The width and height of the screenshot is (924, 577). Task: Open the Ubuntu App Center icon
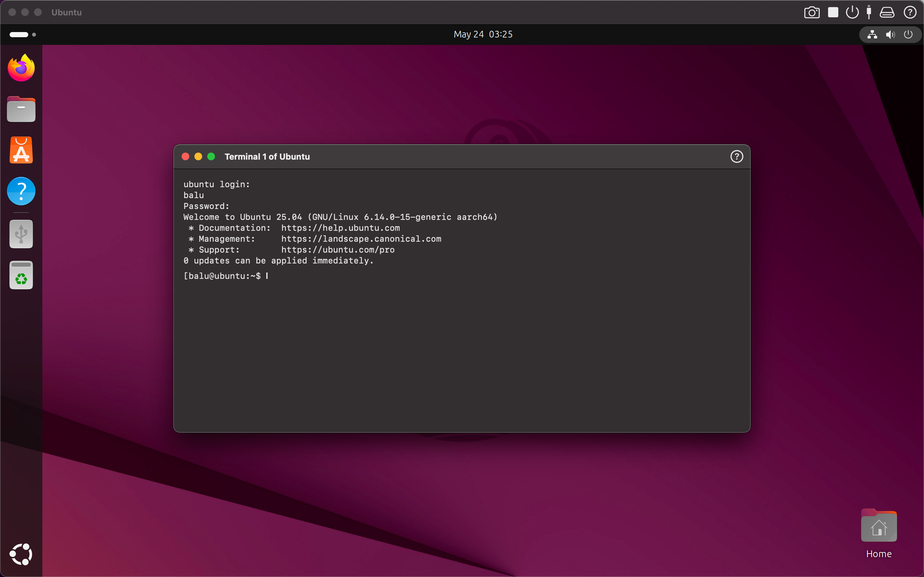[x=21, y=150]
